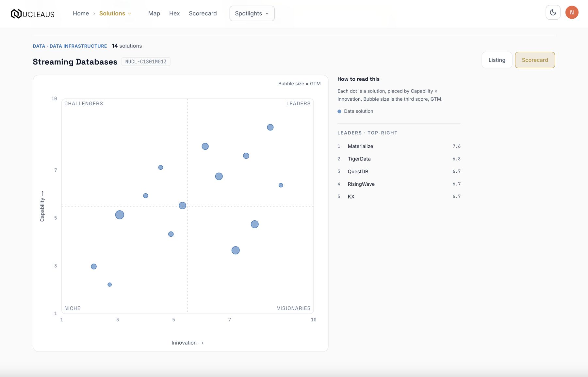Select RisingWave in leaders list
This screenshot has width=588, height=377.
click(399, 184)
